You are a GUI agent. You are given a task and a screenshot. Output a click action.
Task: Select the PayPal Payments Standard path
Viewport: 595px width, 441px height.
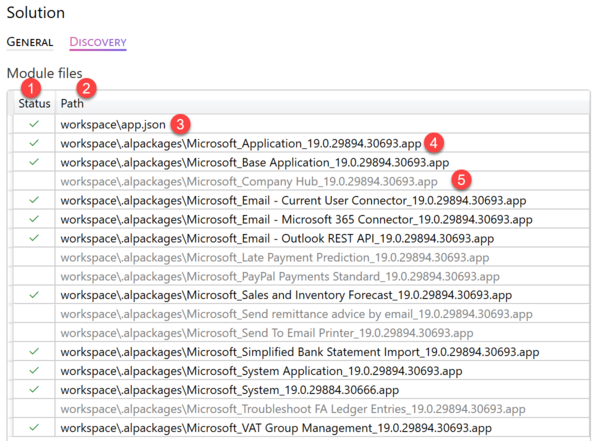tap(280, 276)
